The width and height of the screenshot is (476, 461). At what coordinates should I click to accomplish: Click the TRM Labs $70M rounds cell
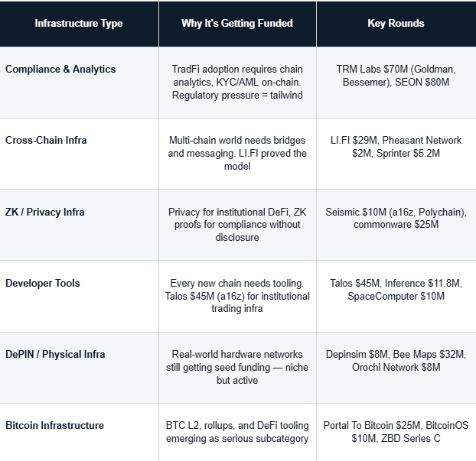[396, 75]
